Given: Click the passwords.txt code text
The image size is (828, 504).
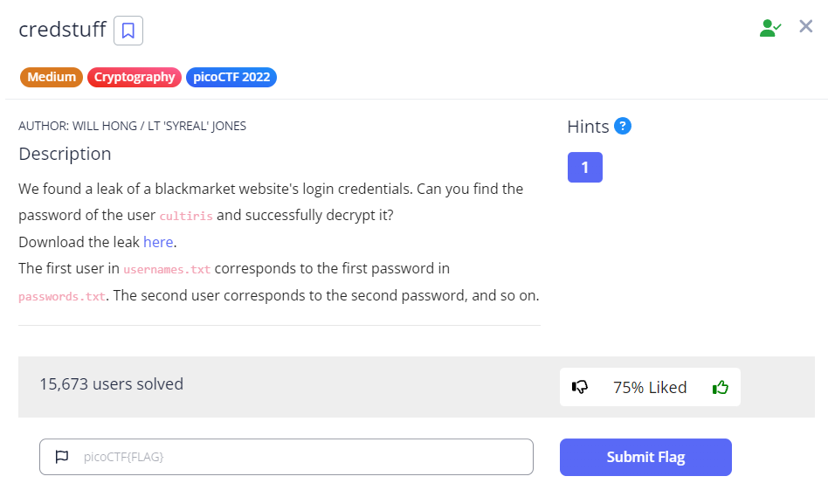Looking at the screenshot, I should (x=62, y=296).
